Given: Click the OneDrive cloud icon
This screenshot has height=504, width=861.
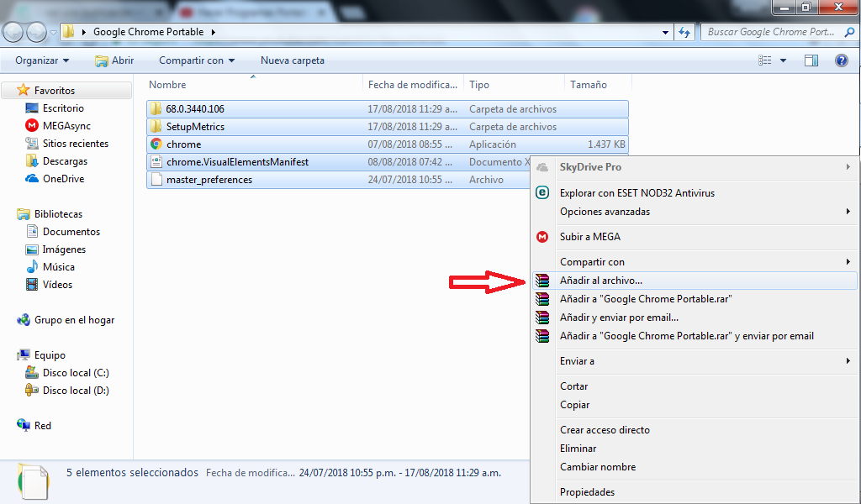Looking at the screenshot, I should point(32,179).
